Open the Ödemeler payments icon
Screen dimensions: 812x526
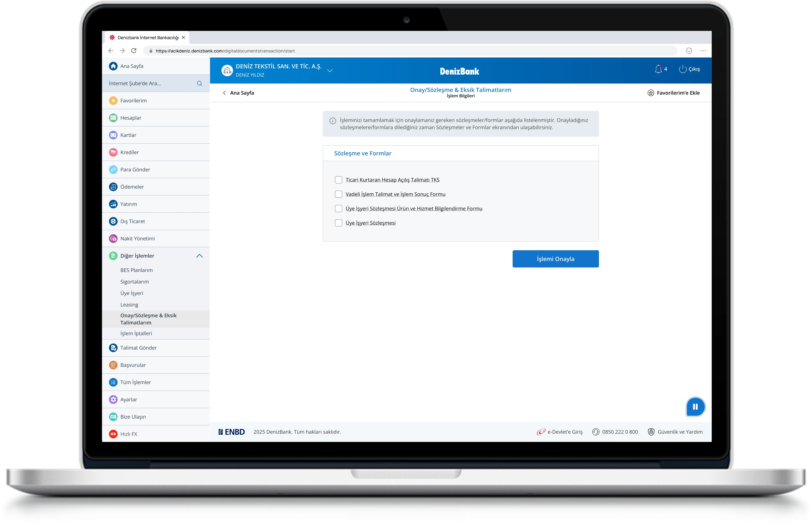pos(113,187)
